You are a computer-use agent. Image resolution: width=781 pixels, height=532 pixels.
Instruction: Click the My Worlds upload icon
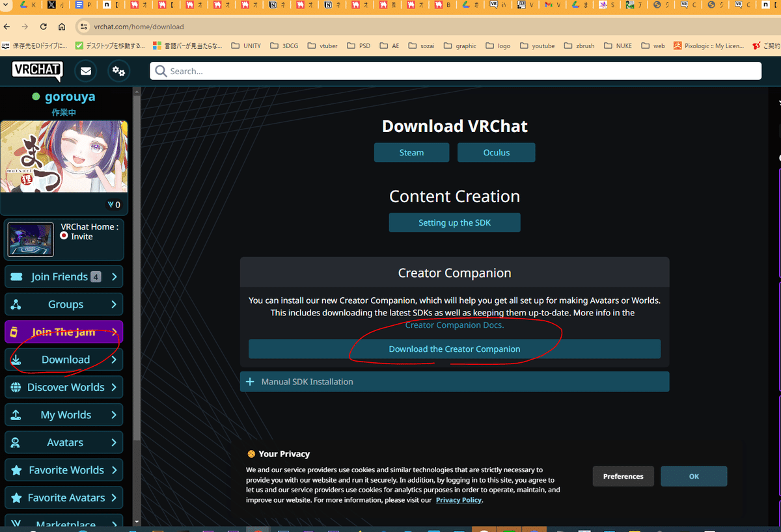(16, 415)
